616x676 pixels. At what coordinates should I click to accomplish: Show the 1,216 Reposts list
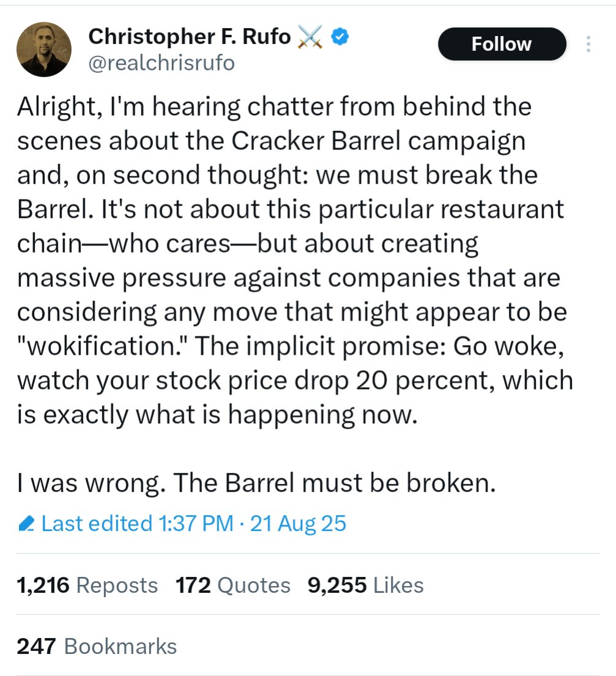pyautogui.click(x=87, y=585)
